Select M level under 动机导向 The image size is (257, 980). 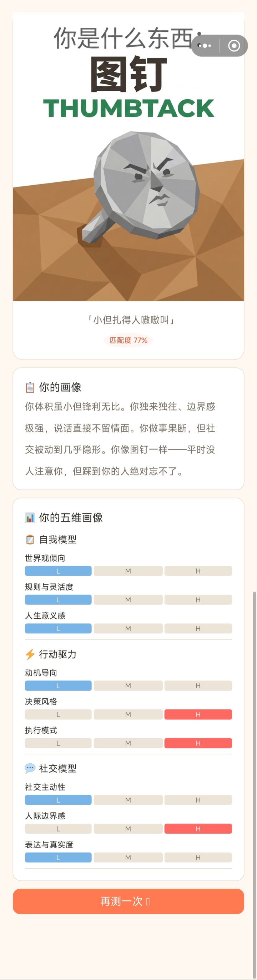click(128, 686)
